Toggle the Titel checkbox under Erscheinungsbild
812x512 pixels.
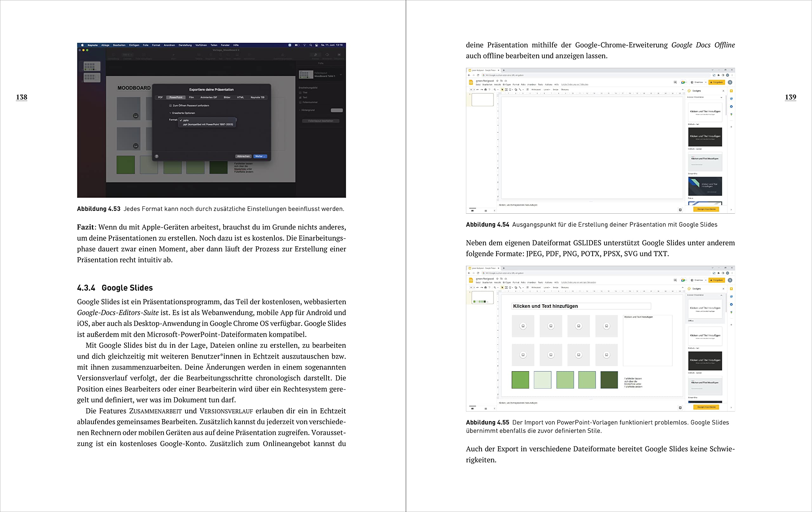click(x=300, y=93)
